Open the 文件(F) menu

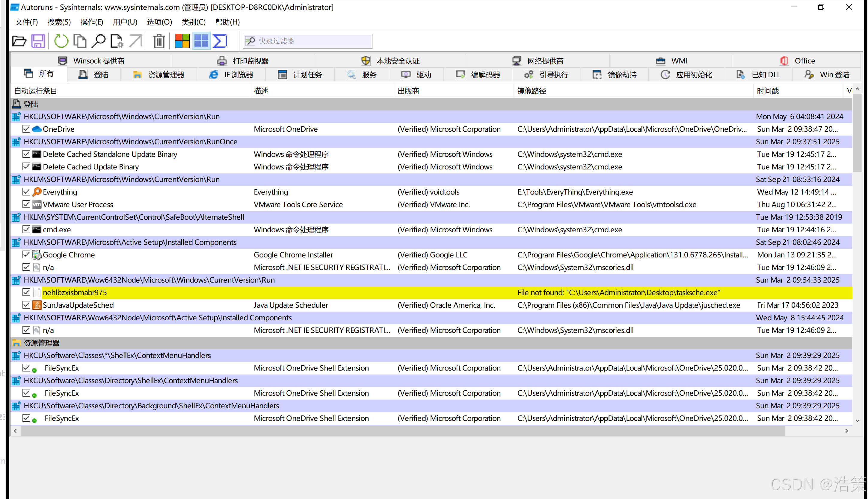coord(26,22)
